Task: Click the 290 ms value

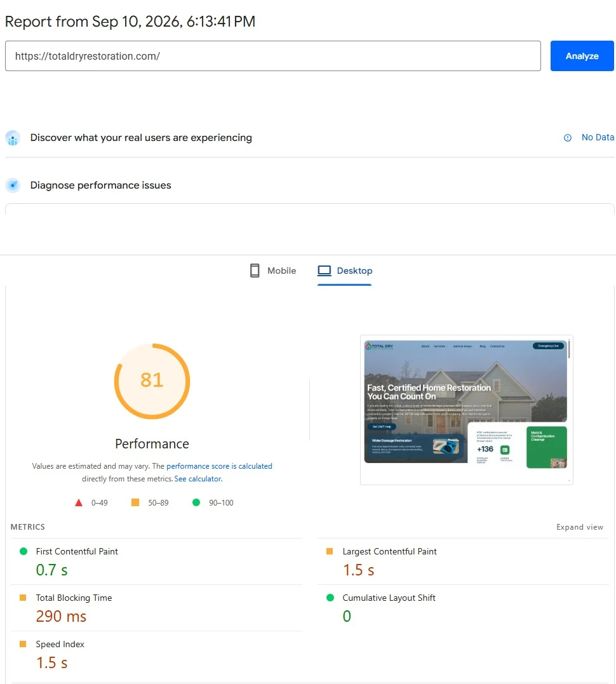Action: tap(61, 617)
